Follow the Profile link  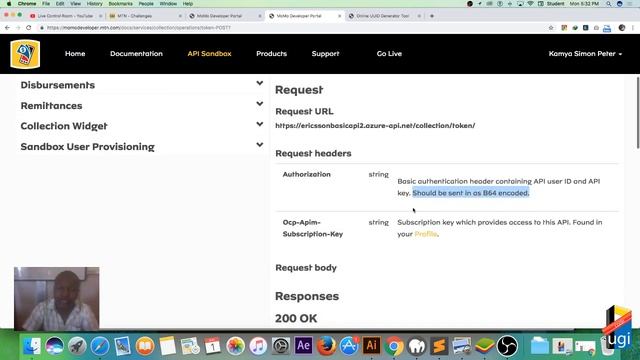click(426, 234)
